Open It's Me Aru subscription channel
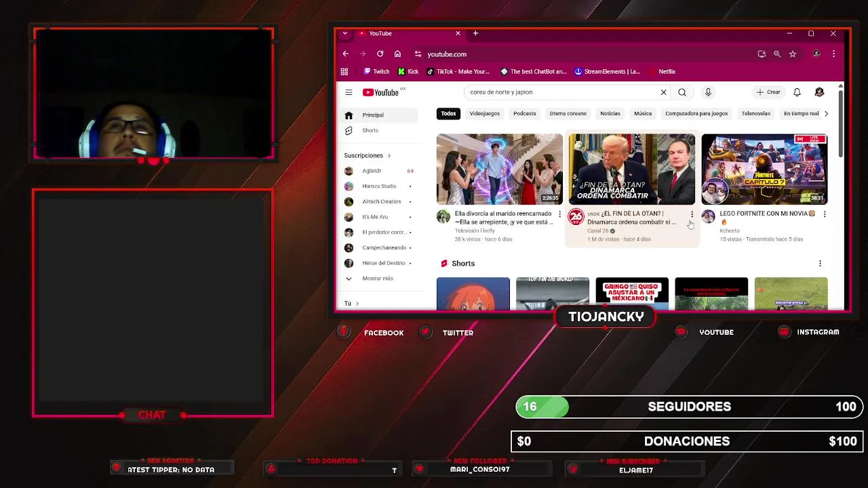Screen dimensions: 868x488 tap(379, 217)
